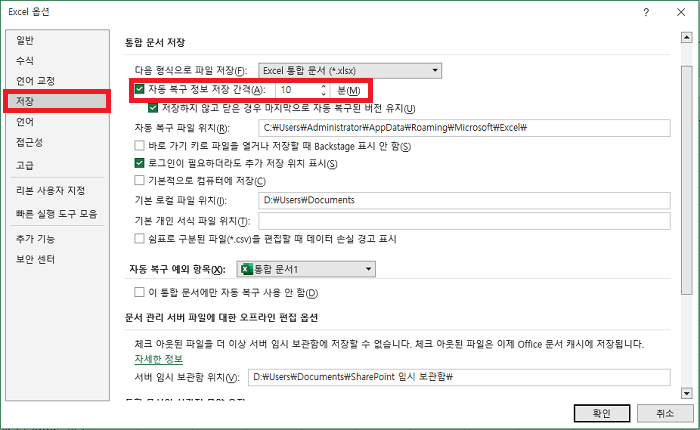
Task: Click the Excel icon beside 통합 문서1
Action: [x=246, y=269]
